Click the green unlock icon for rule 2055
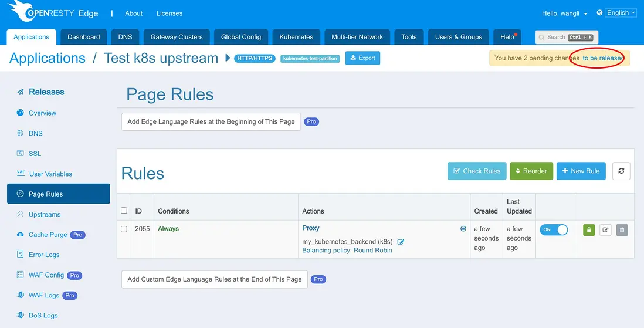644x328 pixels. point(588,230)
